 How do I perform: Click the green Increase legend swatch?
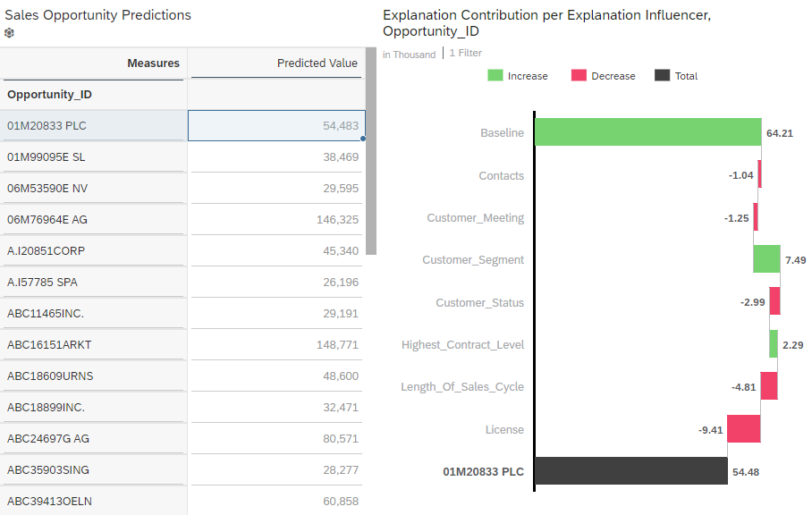tap(495, 76)
